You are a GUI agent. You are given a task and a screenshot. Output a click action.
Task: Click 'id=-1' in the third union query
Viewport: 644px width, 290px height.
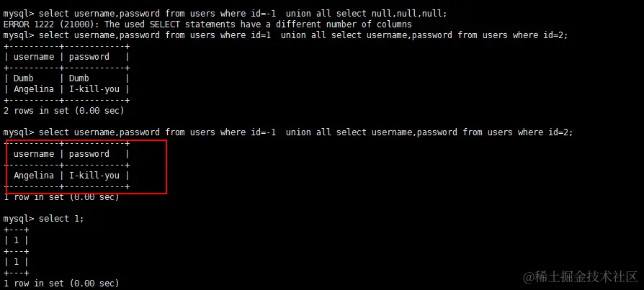[263, 132]
